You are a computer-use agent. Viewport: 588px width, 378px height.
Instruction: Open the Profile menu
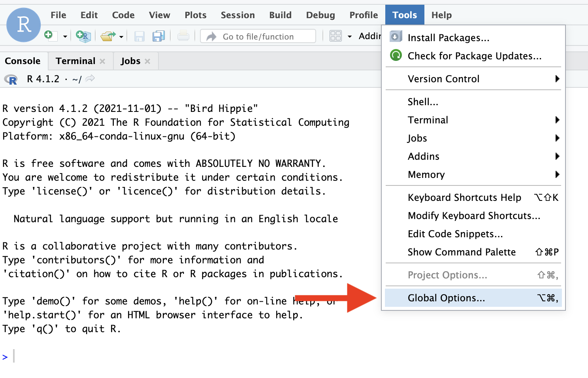click(x=364, y=15)
